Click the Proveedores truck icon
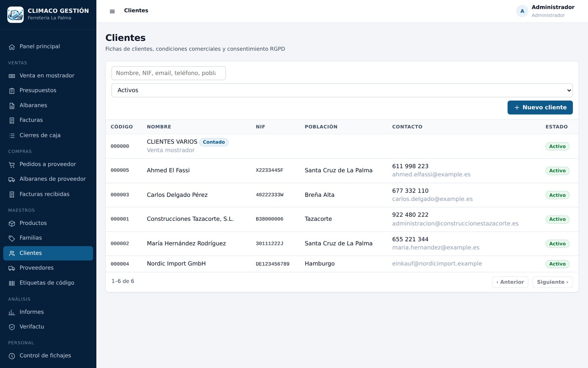Screen dimensions: 588x368 [12, 268]
